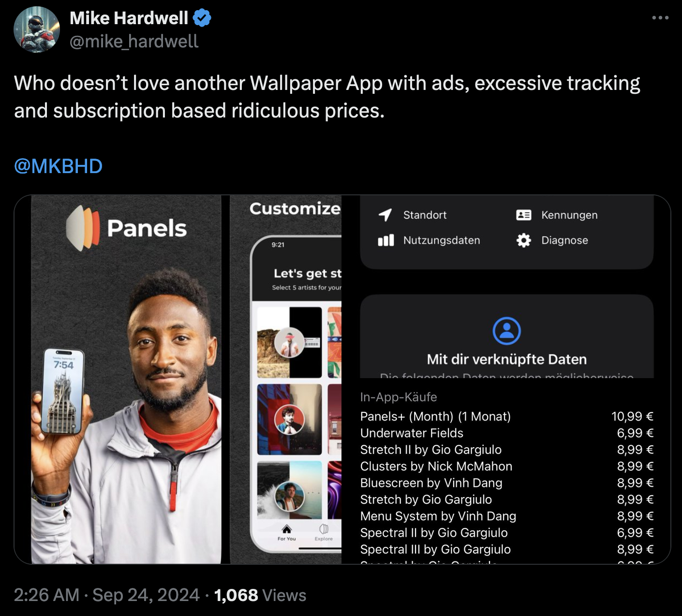Click the 1,068 Views counter

(260, 595)
